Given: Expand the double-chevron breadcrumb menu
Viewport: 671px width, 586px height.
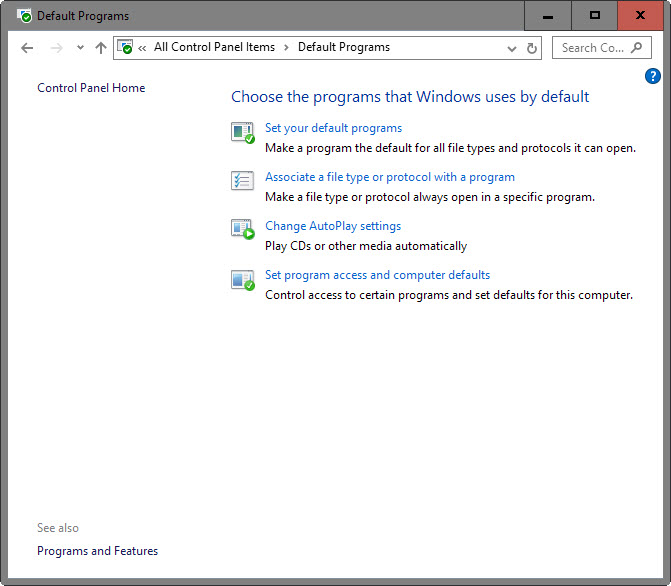Looking at the screenshot, I should click(142, 48).
